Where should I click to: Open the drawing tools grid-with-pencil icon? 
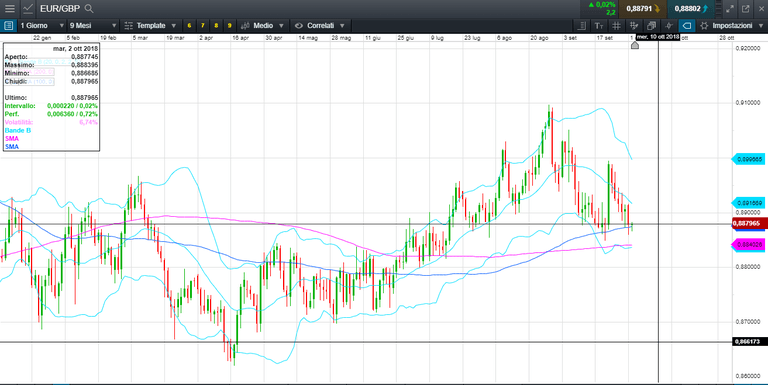634,25
